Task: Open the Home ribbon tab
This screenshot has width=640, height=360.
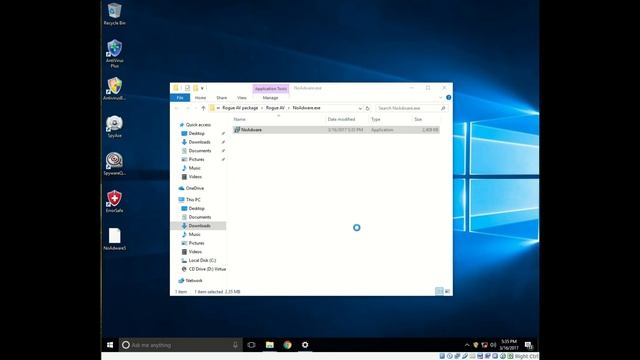Action: pyautogui.click(x=200, y=98)
